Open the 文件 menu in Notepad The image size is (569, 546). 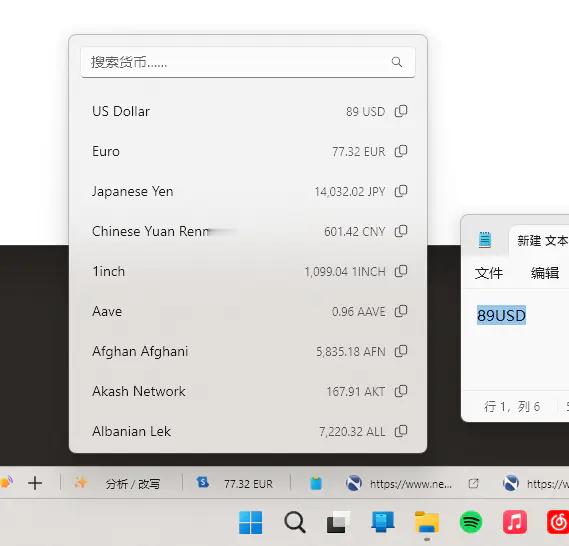pyautogui.click(x=489, y=273)
